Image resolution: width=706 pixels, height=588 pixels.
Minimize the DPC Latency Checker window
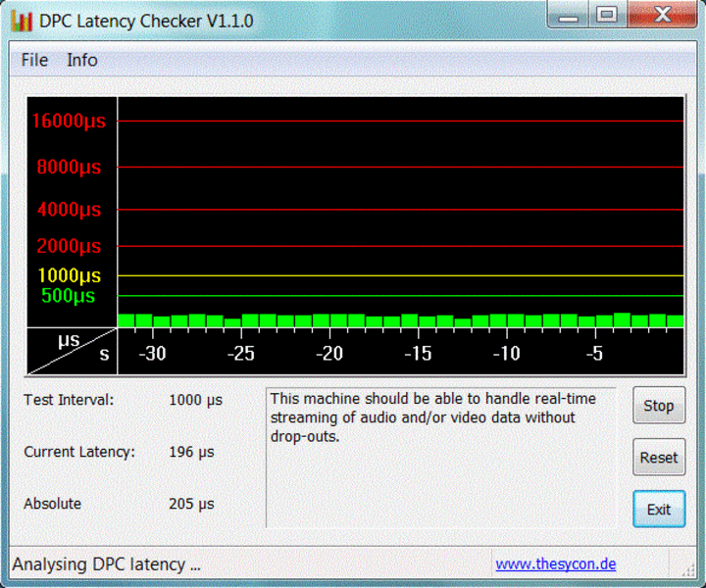coord(568,15)
